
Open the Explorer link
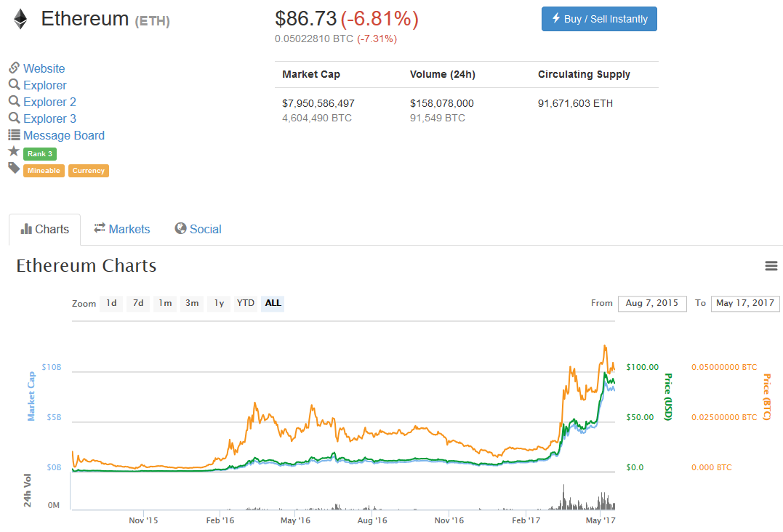point(45,85)
